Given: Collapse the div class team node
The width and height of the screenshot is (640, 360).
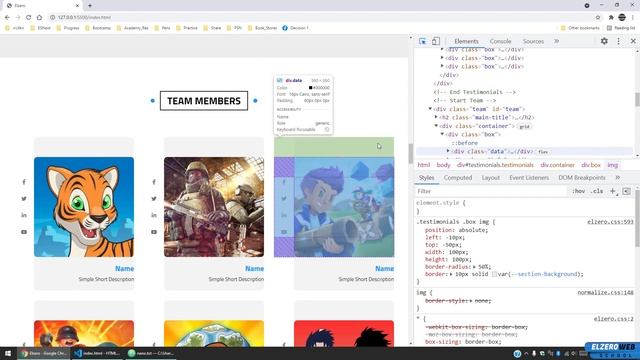Looking at the screenshot, I should [x=430, y=109].
